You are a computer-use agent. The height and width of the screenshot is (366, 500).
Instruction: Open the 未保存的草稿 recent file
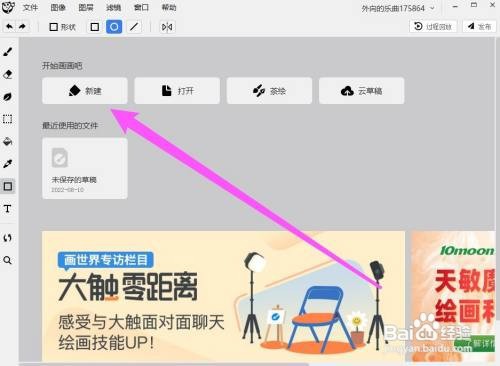(85, 168)
